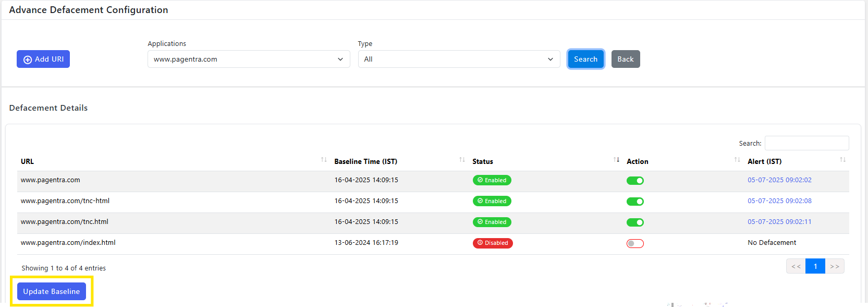Screen dimensions: 868x307
Task: Open alert link 05-07-2025 09:02:08
Action: [779, 201]
